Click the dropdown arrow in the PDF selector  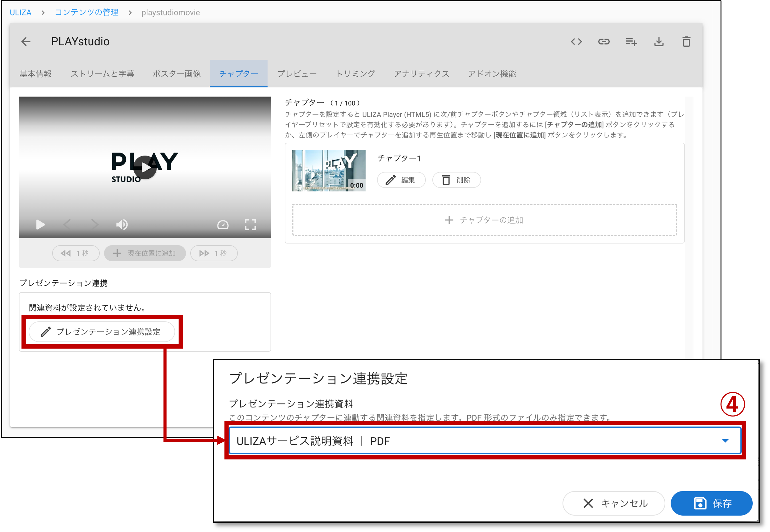(x=725, y=441)
